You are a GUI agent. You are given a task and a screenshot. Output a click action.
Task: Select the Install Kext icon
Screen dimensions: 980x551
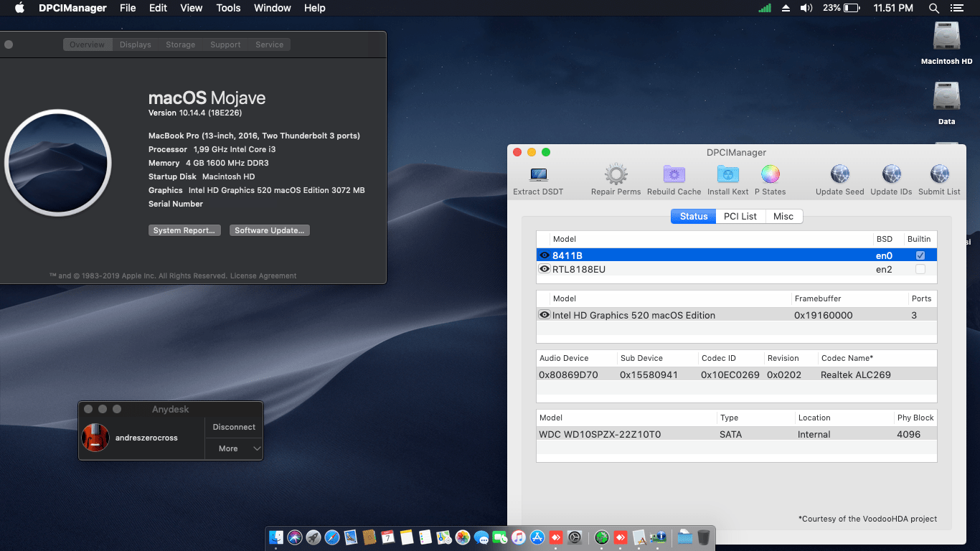click(727, 174)
